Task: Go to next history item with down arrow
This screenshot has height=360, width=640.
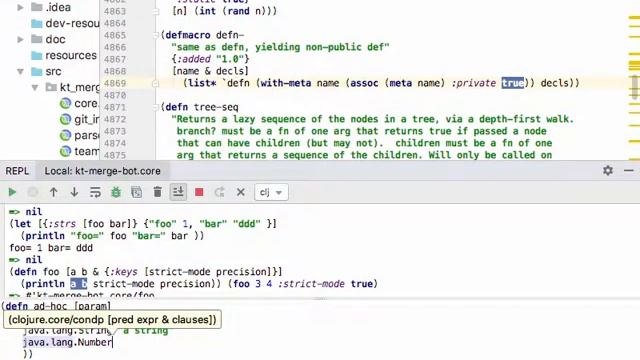Action: 74,192
